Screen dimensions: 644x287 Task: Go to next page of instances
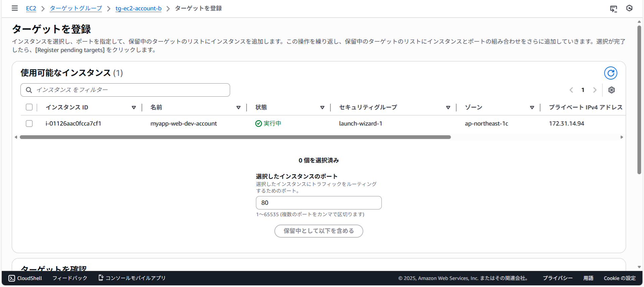(595, 90)
